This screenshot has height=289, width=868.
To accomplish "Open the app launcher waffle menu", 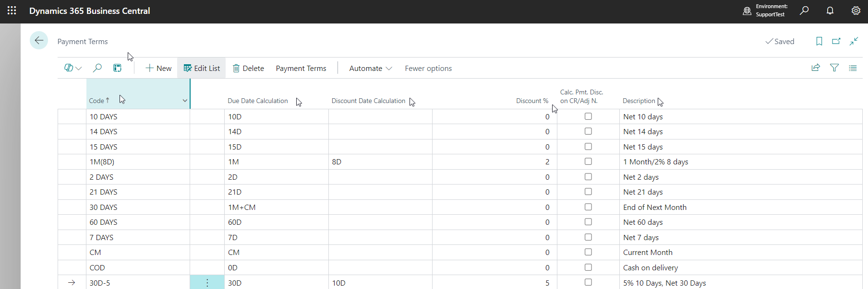I will (12, 11).
